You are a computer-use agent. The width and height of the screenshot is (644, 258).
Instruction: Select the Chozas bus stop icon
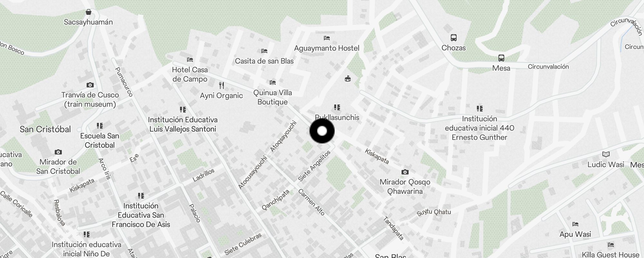click(454, 38)
